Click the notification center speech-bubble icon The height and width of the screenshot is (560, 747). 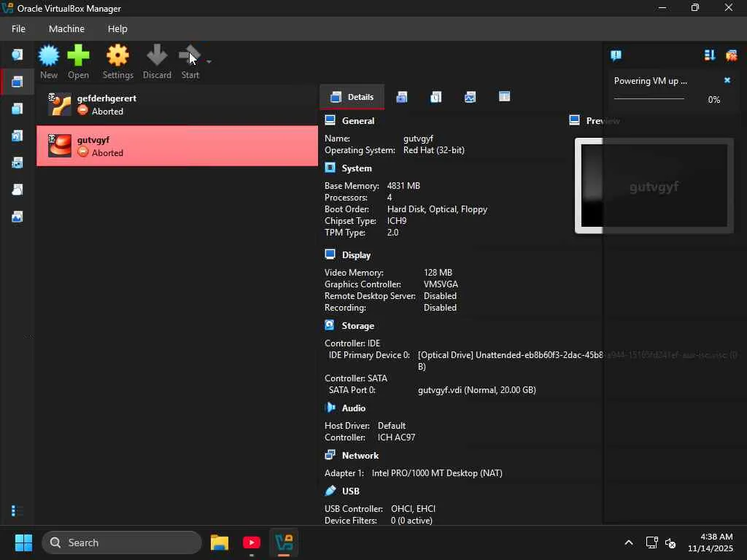(616, 55)
